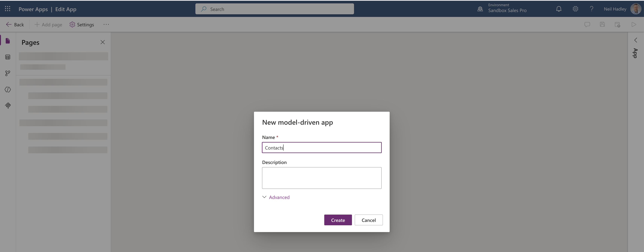
Task: Open the Environment picker Sandbox Sales Pro
Action: pyautogui.click(x=502, y=8)
